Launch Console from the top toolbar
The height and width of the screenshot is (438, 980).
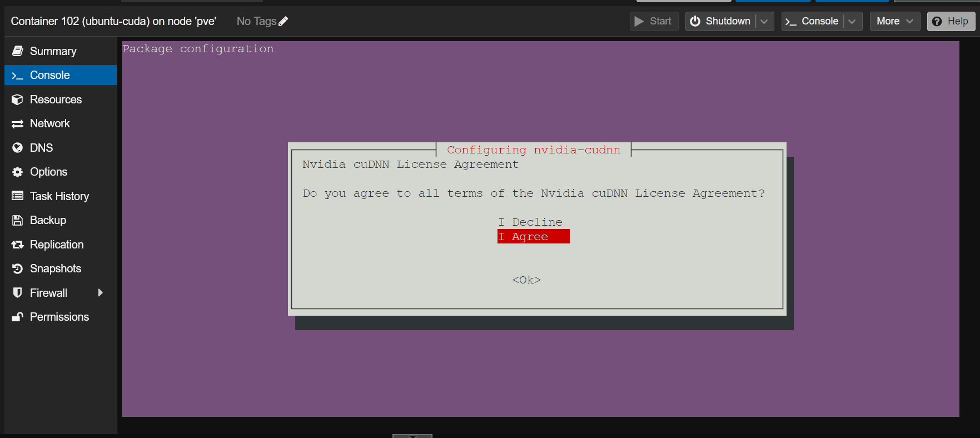[813, 21]
